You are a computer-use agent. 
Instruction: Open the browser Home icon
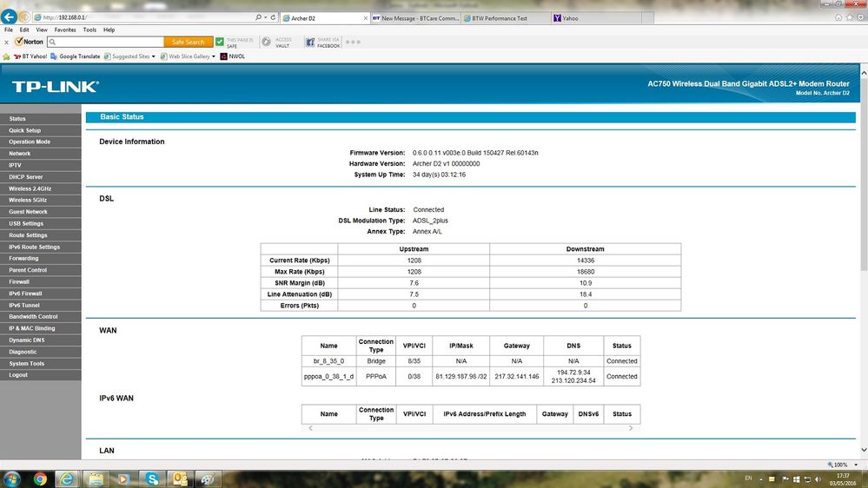[x=838, y=17]
